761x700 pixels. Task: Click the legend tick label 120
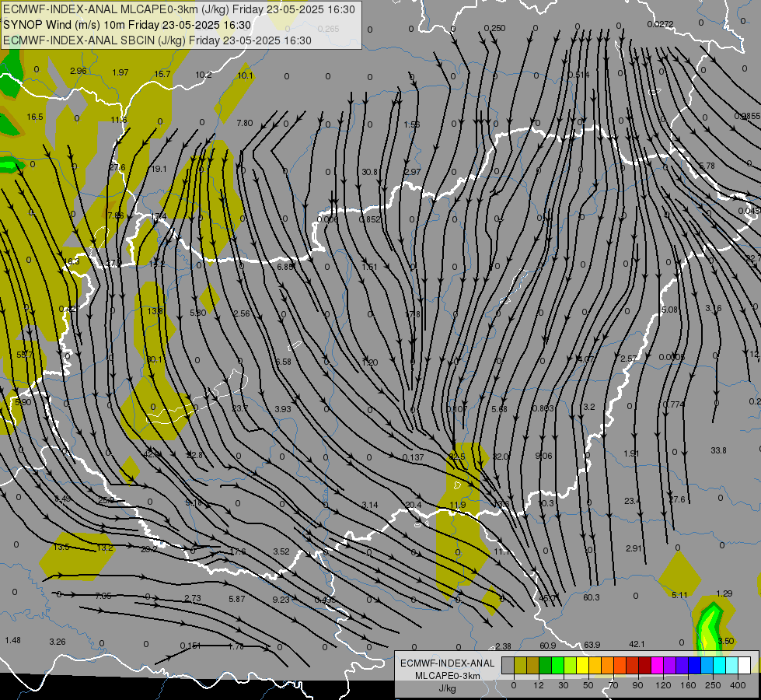tap(663, 685)
